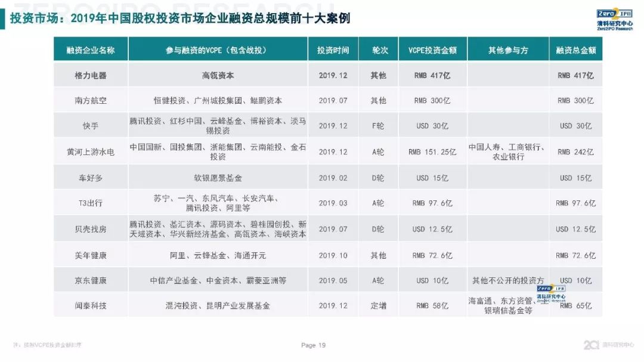644x362 pixels.
Task: Select the 闻泰科技 company cell
Action: (x=91, y=305)
